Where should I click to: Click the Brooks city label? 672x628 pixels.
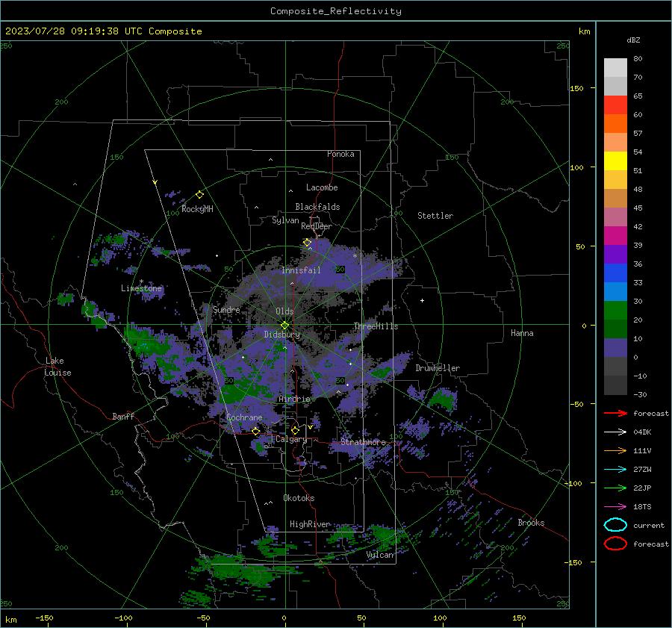pyautogui.click(x=531, y=523)
